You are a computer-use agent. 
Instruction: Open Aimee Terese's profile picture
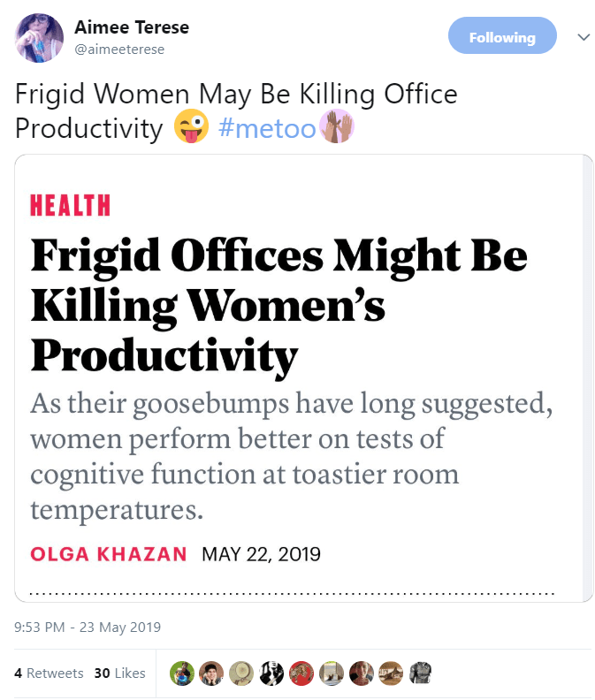coord(39,38)
